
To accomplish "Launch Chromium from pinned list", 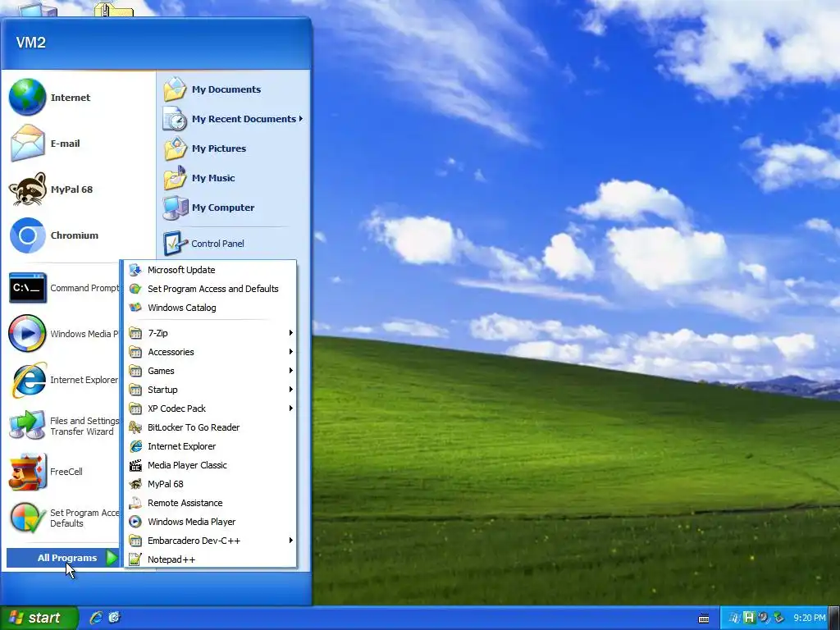I will [x=27, y=235].
